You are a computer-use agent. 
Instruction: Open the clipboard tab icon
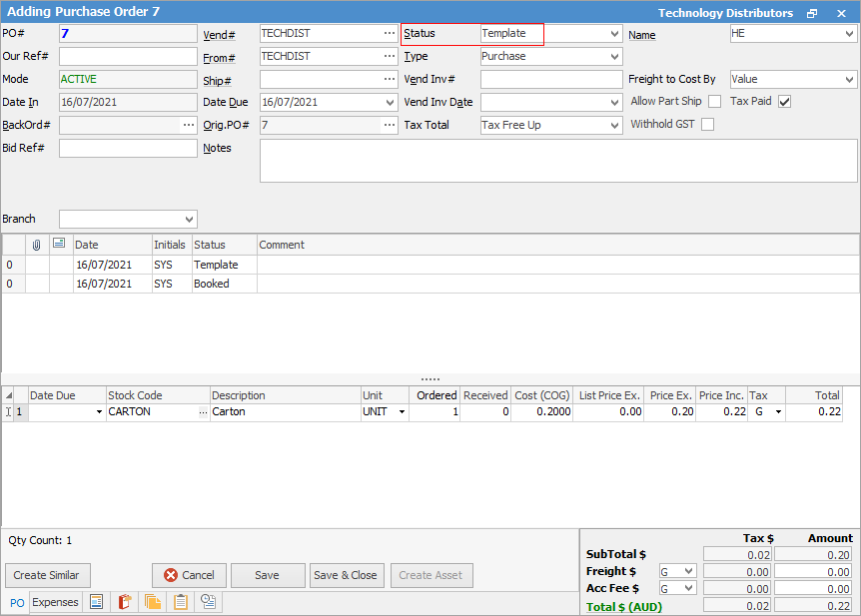coord(181,602)
